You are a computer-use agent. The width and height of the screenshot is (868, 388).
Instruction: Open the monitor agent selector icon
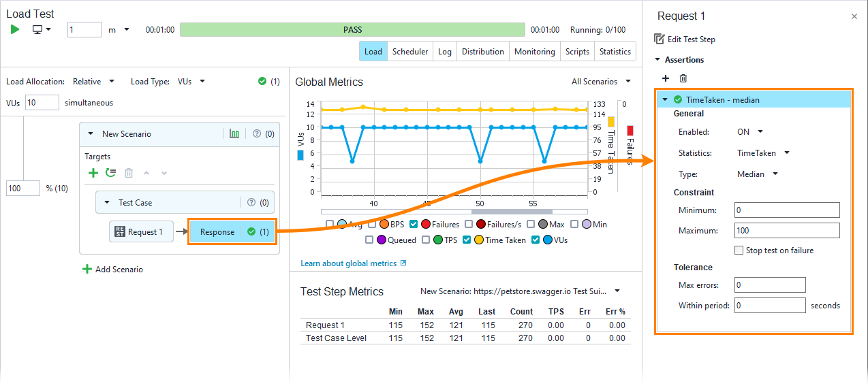pyautogui.click(x=38, y=29)
